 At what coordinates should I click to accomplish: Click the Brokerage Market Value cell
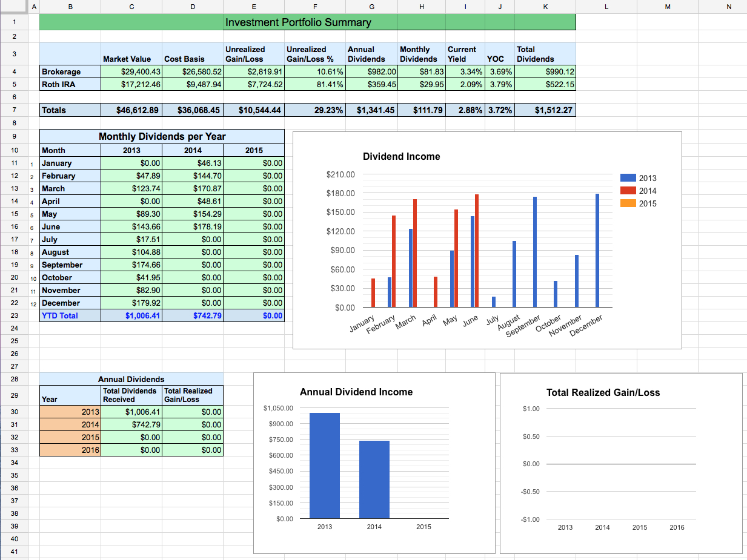131,72
